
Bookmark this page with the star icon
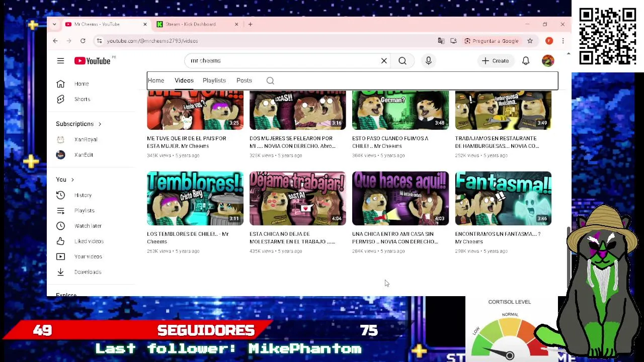tap(530, 41)
